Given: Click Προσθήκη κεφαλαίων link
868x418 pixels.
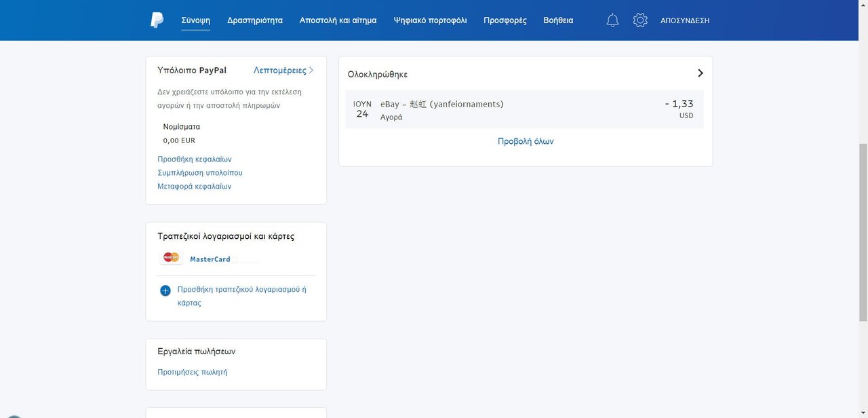Looking at the screenshot, I should tap(195, 159).
